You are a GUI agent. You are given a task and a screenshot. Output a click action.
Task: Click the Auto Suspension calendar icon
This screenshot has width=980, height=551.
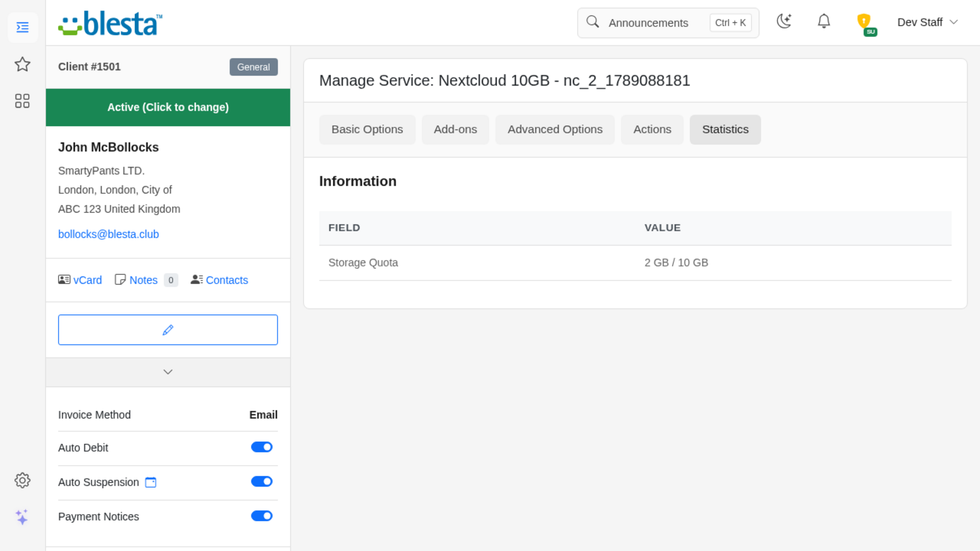click(151, 482)
